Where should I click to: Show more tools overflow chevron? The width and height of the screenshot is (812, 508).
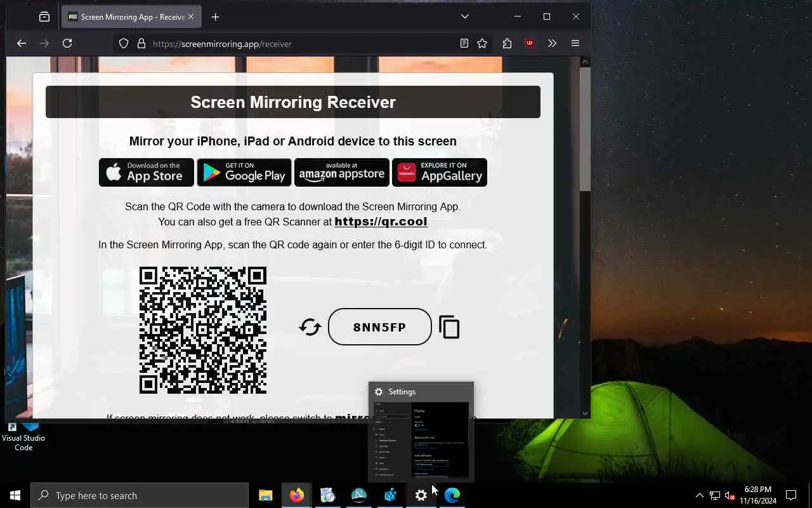[x=552, y=43]
